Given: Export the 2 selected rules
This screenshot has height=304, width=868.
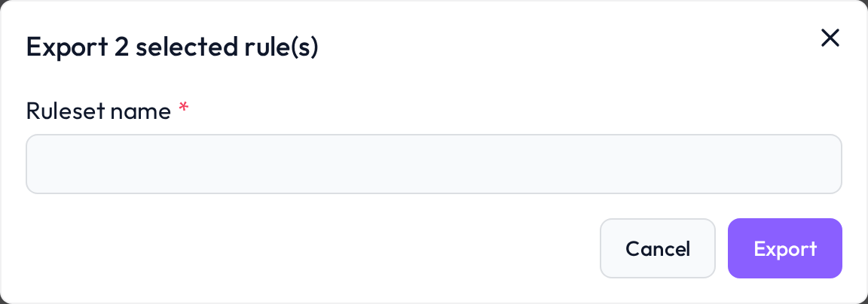Looking at the screenshot, I should (x=785, y=248).
